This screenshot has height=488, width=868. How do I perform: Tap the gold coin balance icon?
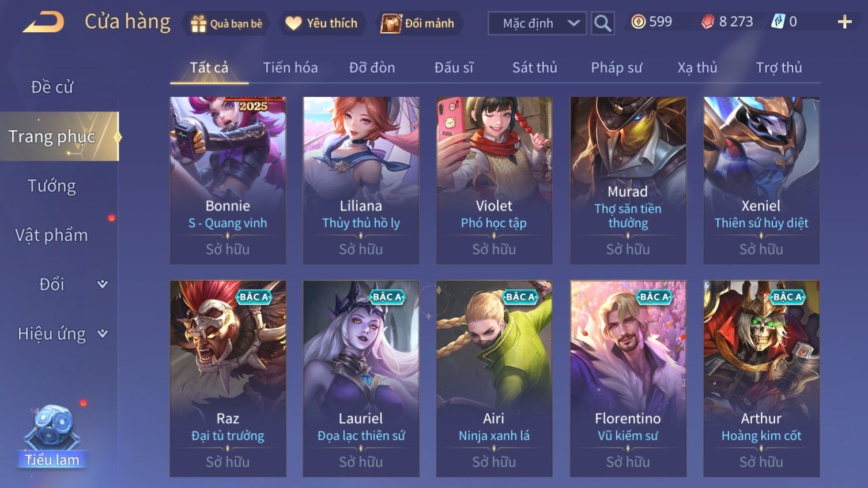638,22
